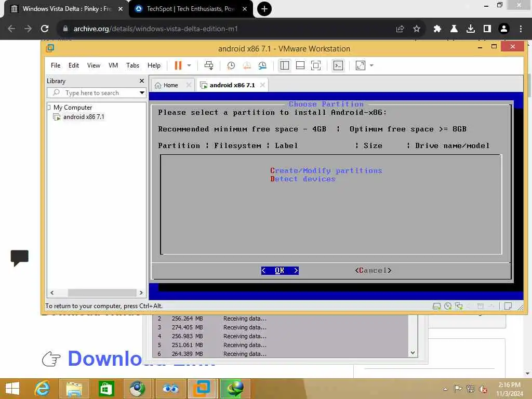Click the CD/DVD status icon in VMware

(x=448, y=307)
